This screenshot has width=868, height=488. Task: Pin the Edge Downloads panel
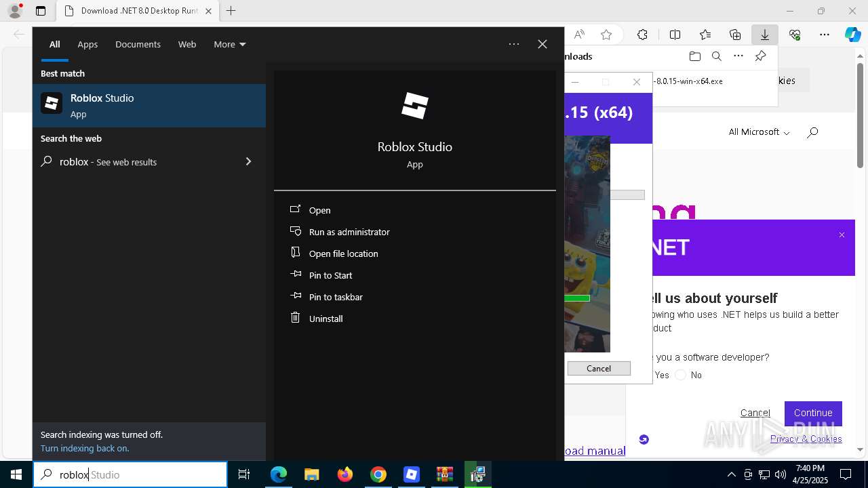click(x=760, y=56)
